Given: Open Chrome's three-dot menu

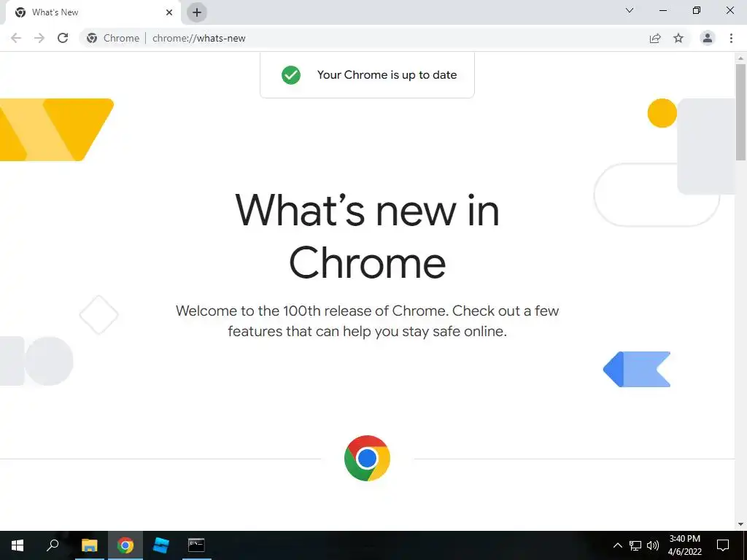Looking at the screenshot, I should coord(731,38).
